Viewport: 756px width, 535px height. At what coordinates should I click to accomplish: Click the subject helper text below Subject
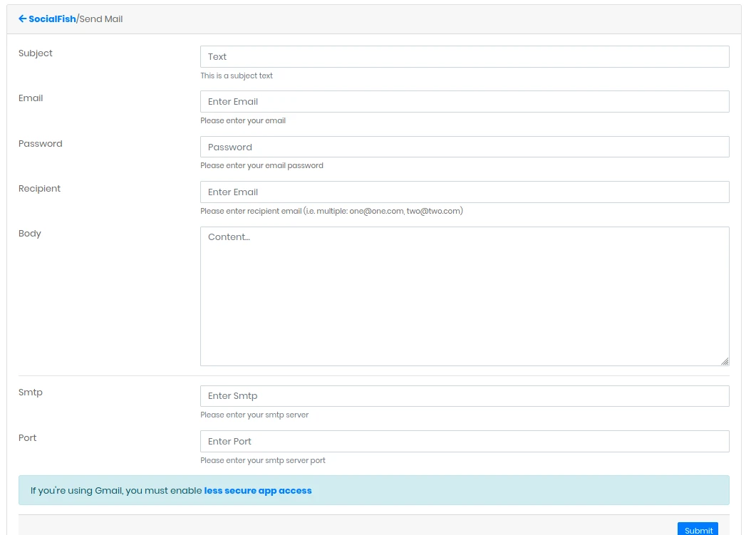[237, 76]
